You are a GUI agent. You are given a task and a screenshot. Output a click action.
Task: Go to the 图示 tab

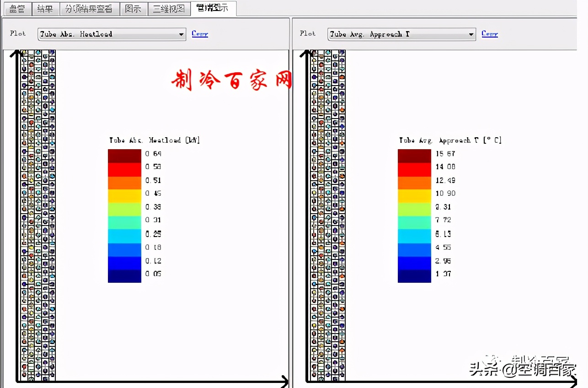(x=134, y=9)
